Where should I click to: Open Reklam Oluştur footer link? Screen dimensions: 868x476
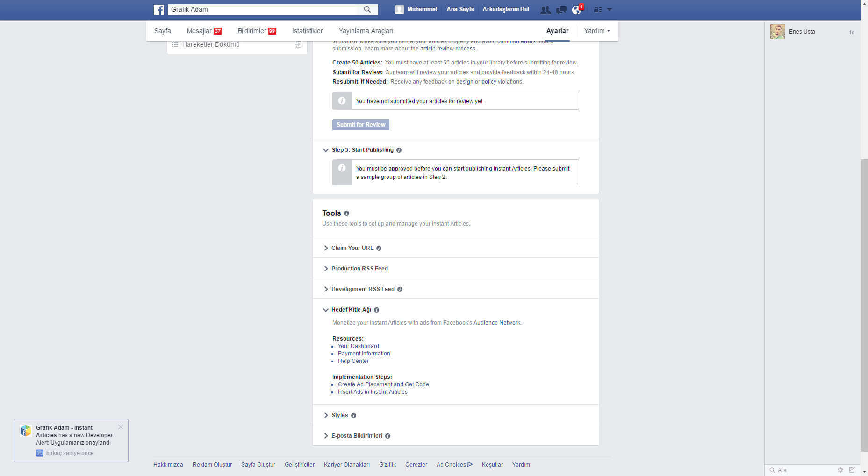tap(212, 465)
